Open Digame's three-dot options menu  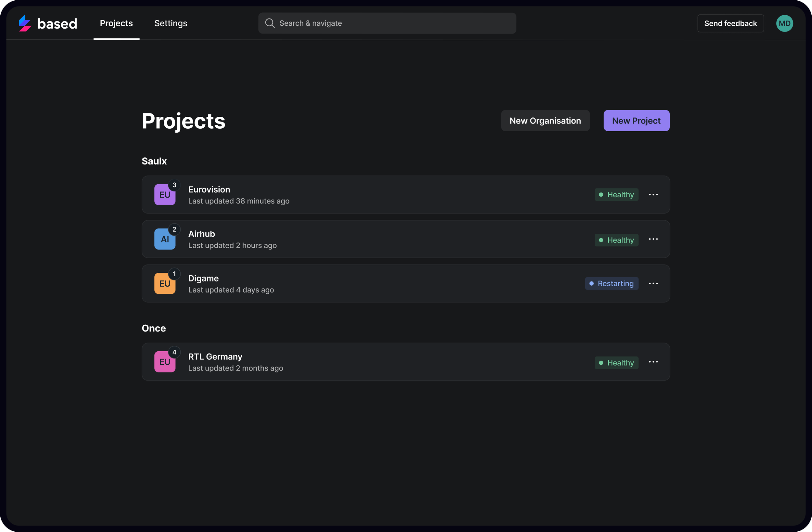[653, 283]
